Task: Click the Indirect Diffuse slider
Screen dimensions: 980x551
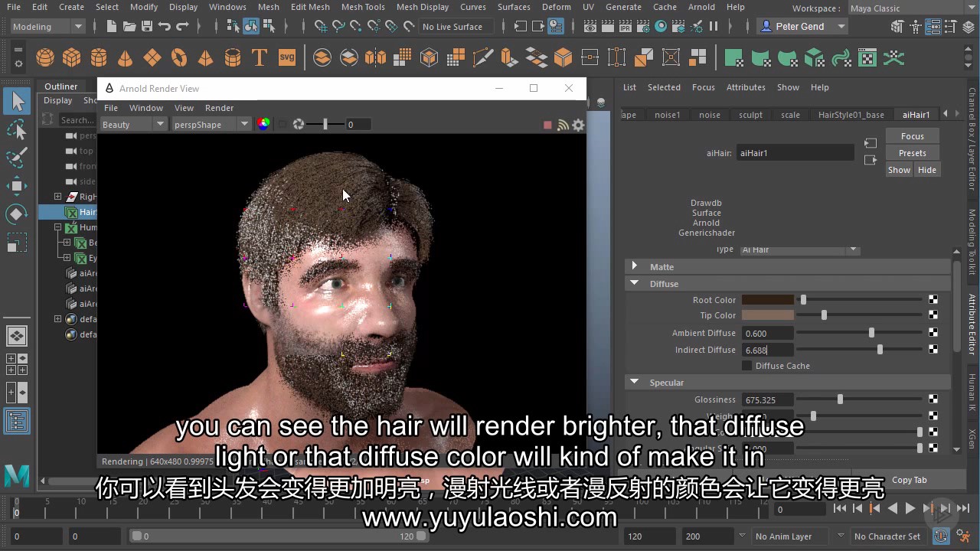Action: 861,350
